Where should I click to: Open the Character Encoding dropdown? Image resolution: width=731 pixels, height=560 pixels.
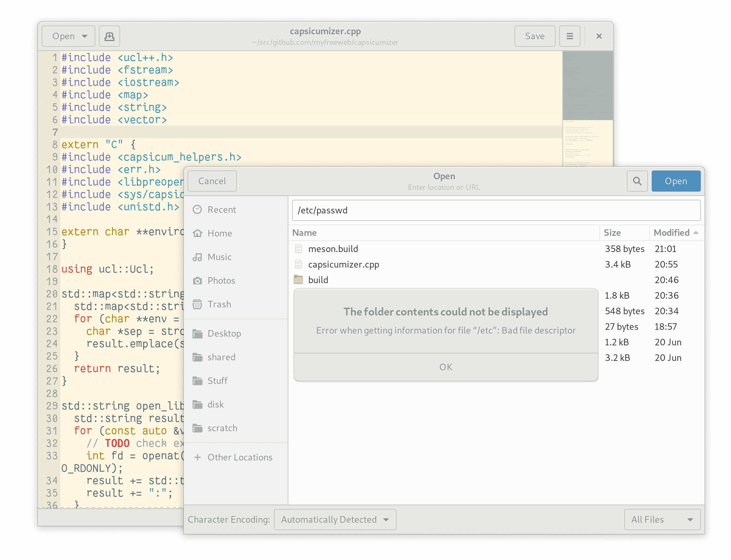pyautogui.click(x=335, y=519)
